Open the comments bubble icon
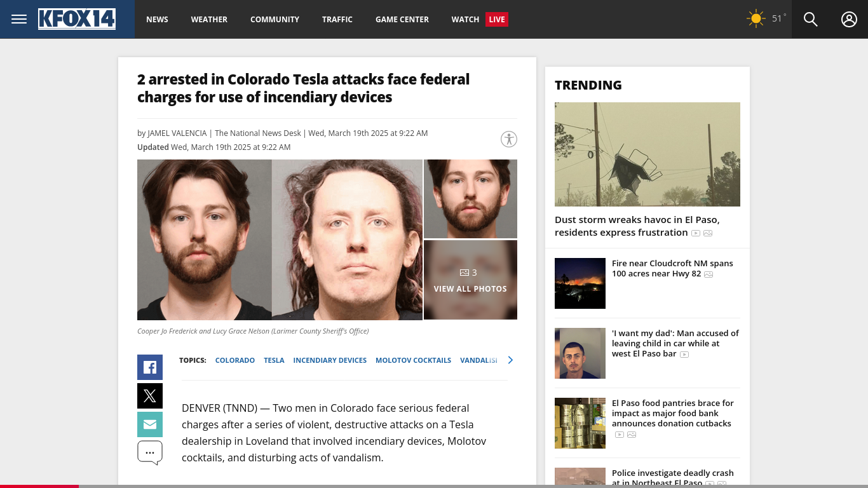This screenshot has width=868, height=488. click(150, 453)
